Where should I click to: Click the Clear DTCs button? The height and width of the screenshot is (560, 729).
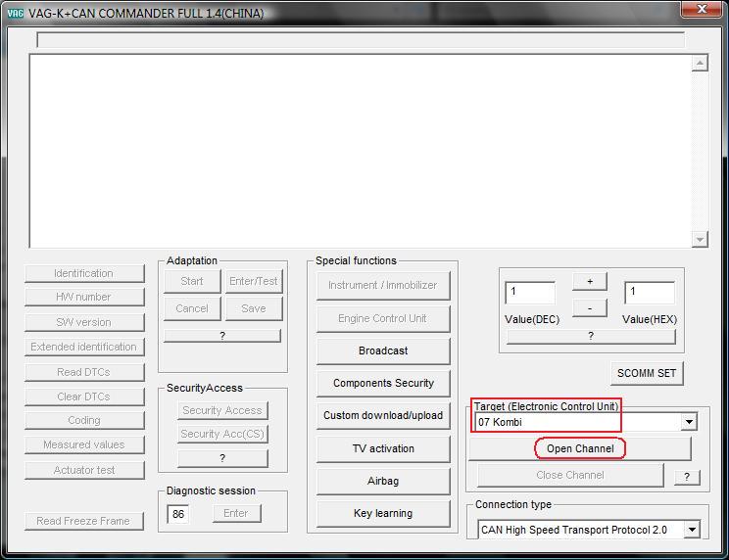(x=84, y=397)
